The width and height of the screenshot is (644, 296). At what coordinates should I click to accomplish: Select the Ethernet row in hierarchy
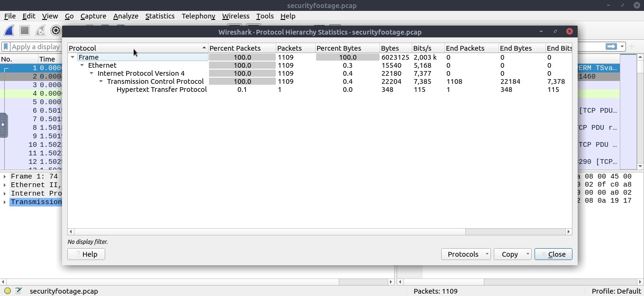click(x=320, y=65)
